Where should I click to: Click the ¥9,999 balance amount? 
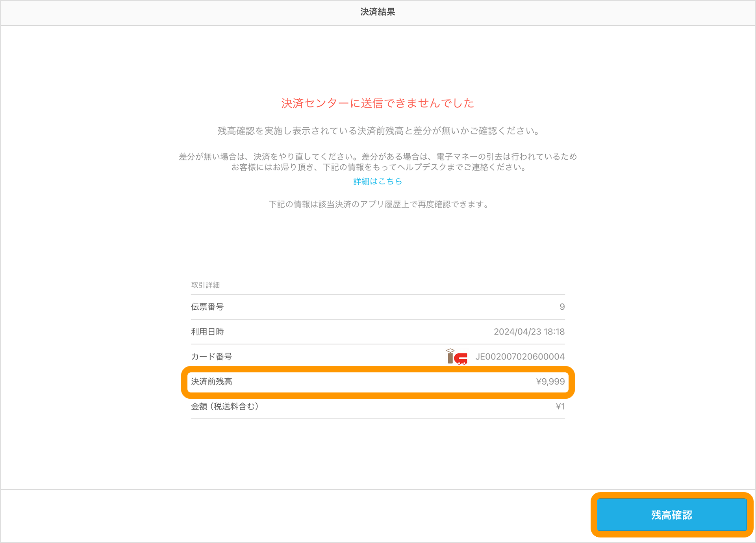click(x=550, y=381)
